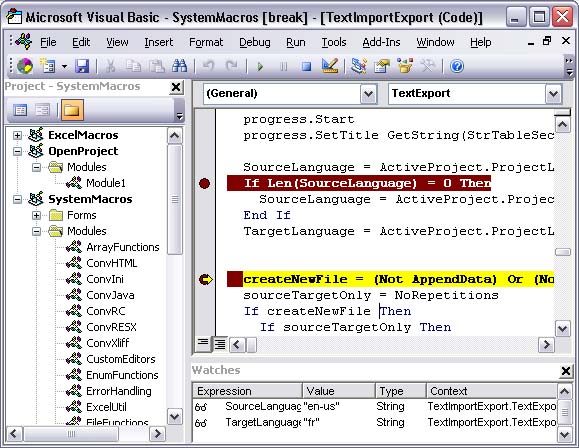Select the ArrayFunctions module
Viewport: 579px width, 448px height.
pyautogui.click(x=123, y=247)
